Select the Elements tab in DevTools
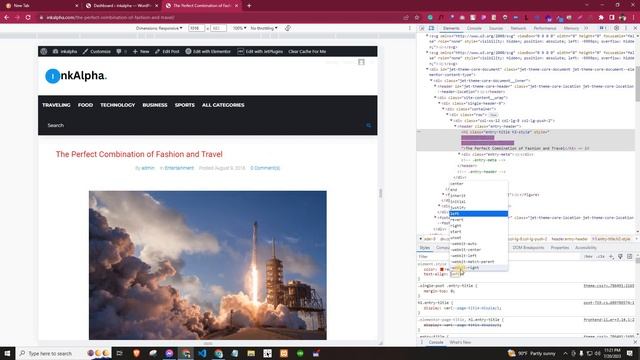This screenshot has height=360, width=640. point(451,28)
